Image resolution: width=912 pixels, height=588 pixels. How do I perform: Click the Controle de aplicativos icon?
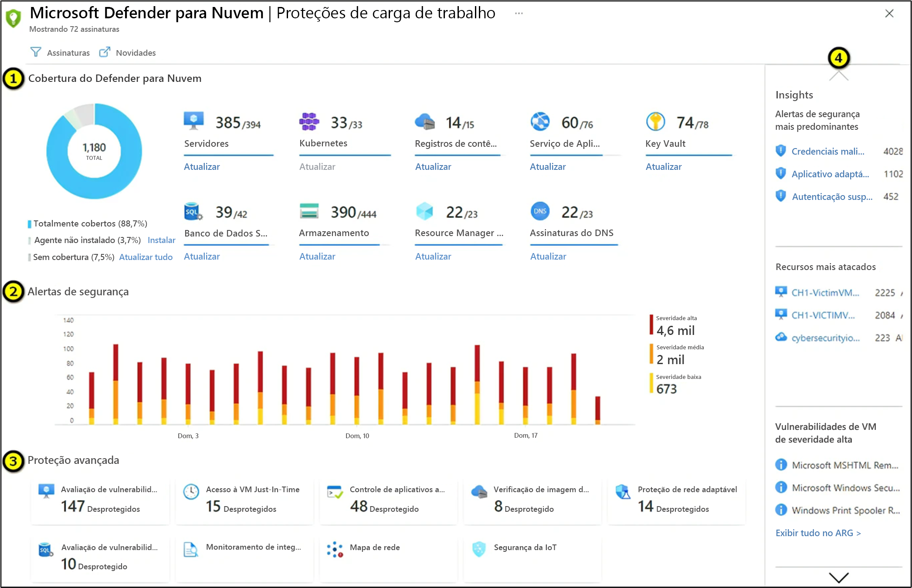[x=335, y=492]
